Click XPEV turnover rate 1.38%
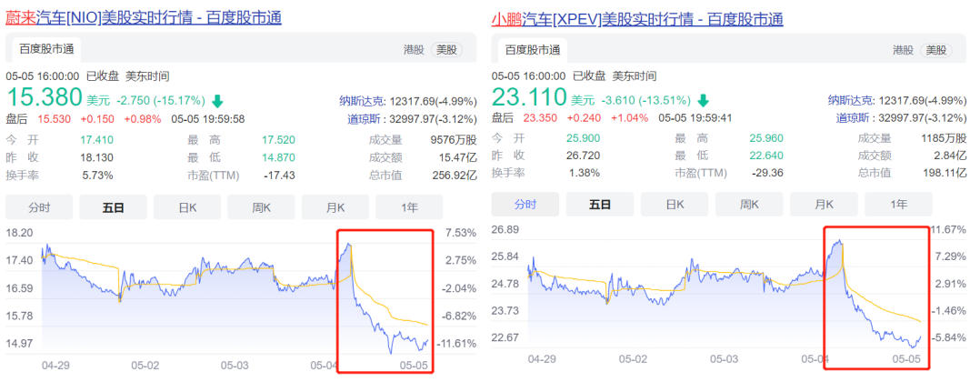Image resolution: width=980 pixels, height=382 pixels. tap(585, 173)
